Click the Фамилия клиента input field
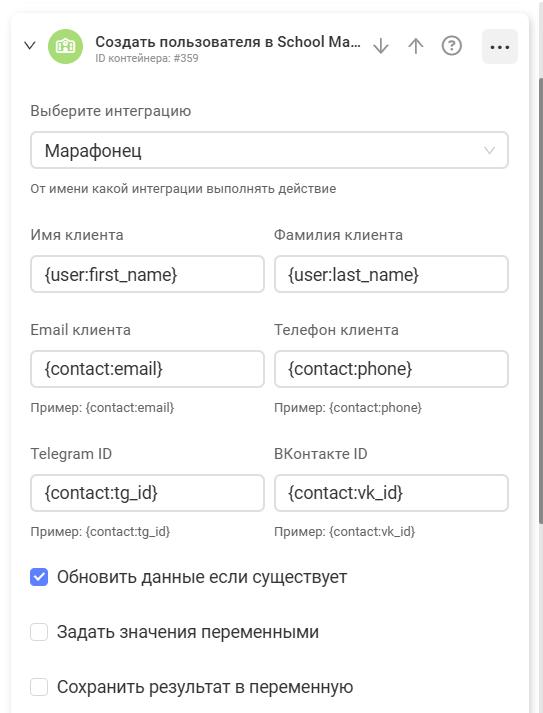This screenshot has height=713, width=543. 391,274
